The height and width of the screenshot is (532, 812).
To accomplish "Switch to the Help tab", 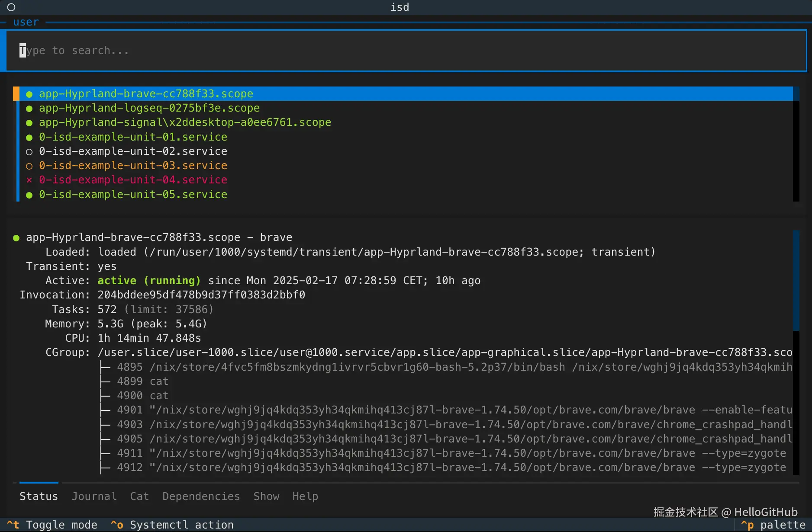I will 305,496.
